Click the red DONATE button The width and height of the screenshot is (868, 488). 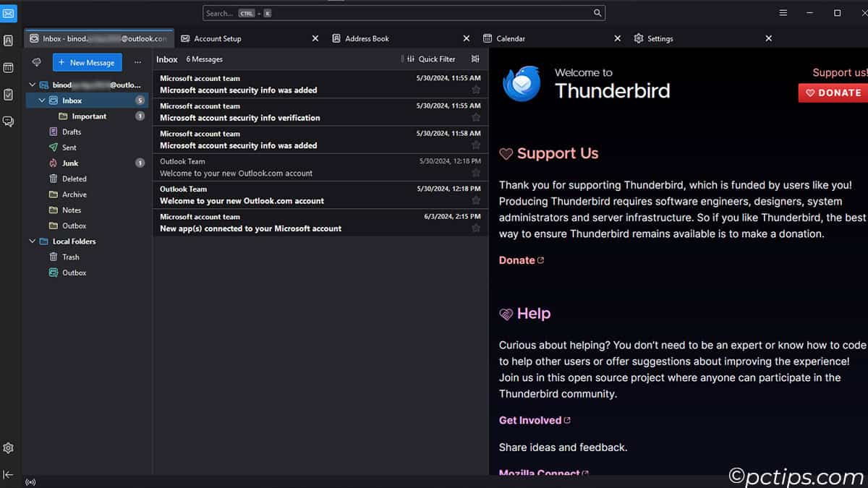point(833,93)
